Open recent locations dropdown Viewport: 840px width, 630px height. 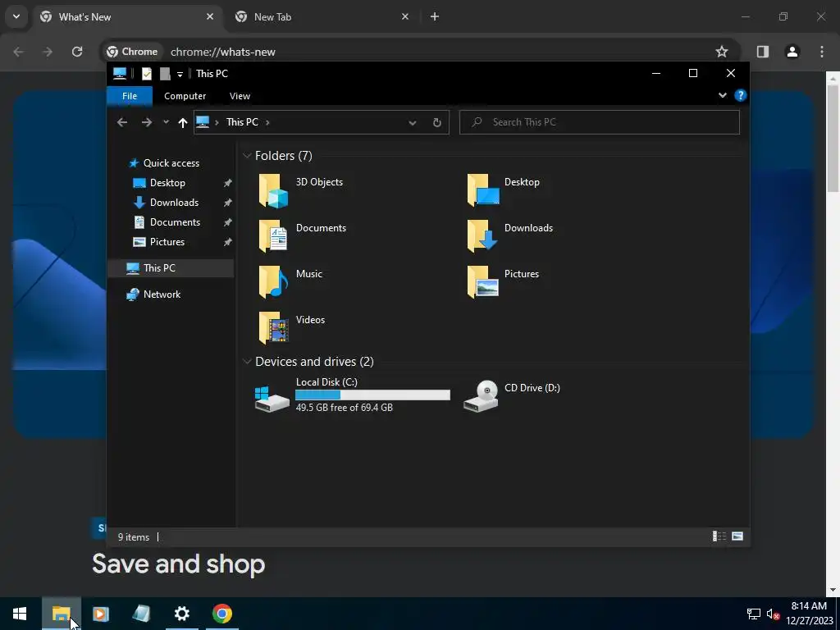point(166,122)
